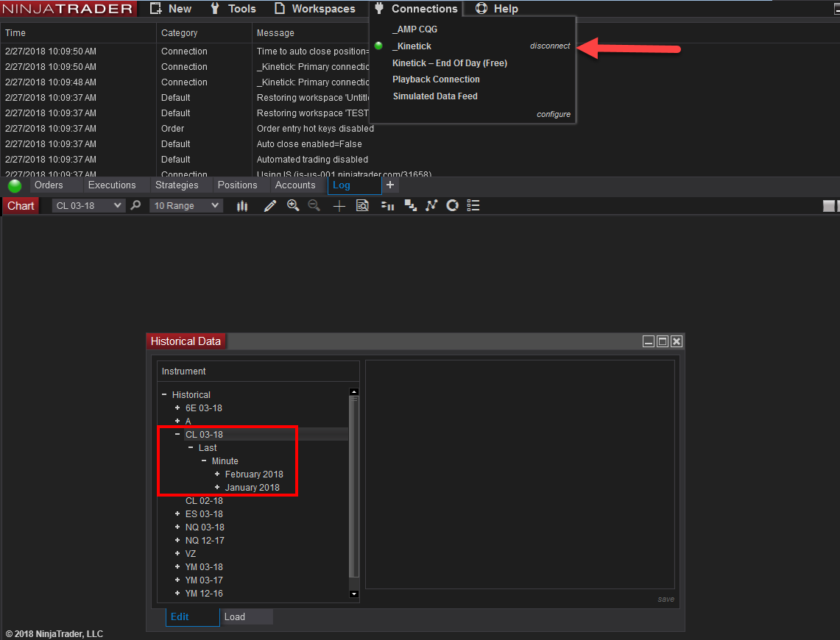Select YM 03-18 instrument
This screenshot has height=640, width=840.
pos(204,566)
